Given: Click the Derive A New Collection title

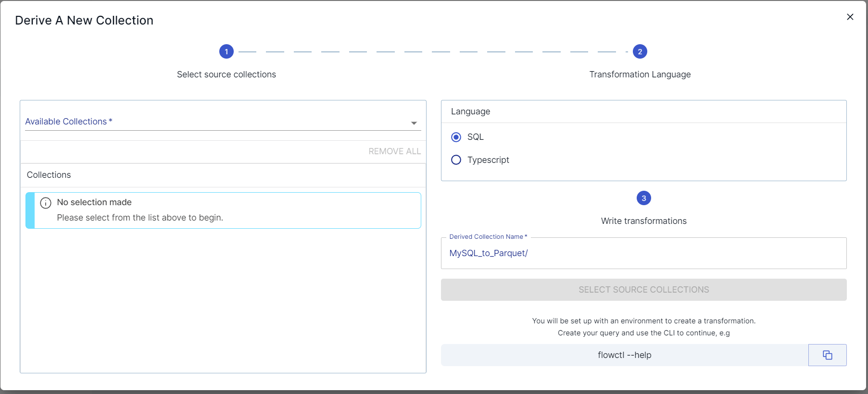Looking at the screenshot, I should click(84, 20).
